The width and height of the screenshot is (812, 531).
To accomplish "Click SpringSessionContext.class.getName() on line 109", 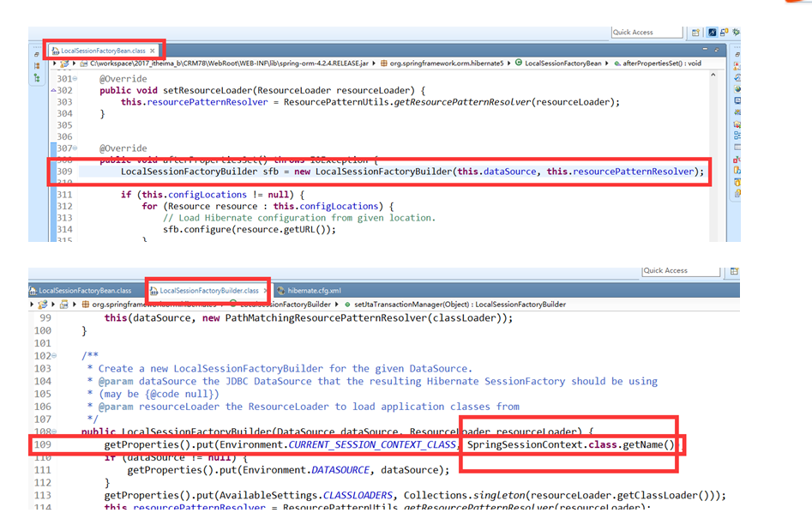I will point(571,445).
